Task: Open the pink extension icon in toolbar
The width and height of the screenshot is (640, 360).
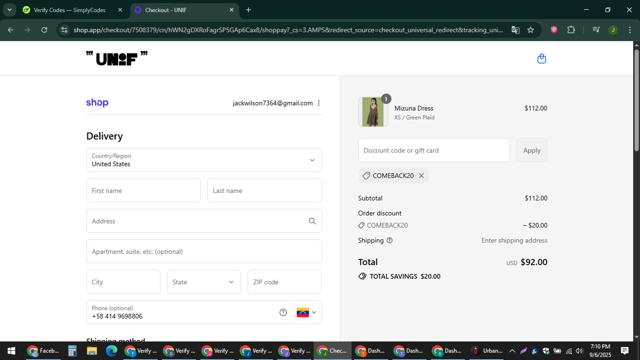Action: tap(554, 30)
